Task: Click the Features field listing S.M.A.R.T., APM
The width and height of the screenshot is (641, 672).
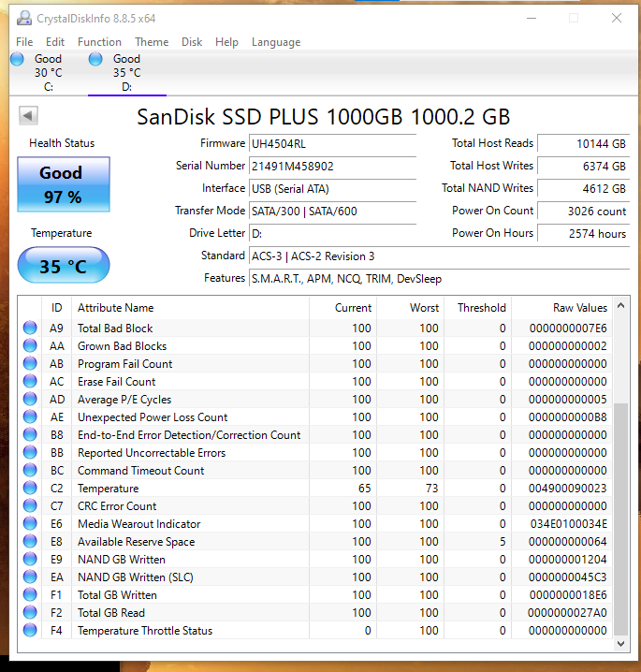Action: click(x=439, y=279)
